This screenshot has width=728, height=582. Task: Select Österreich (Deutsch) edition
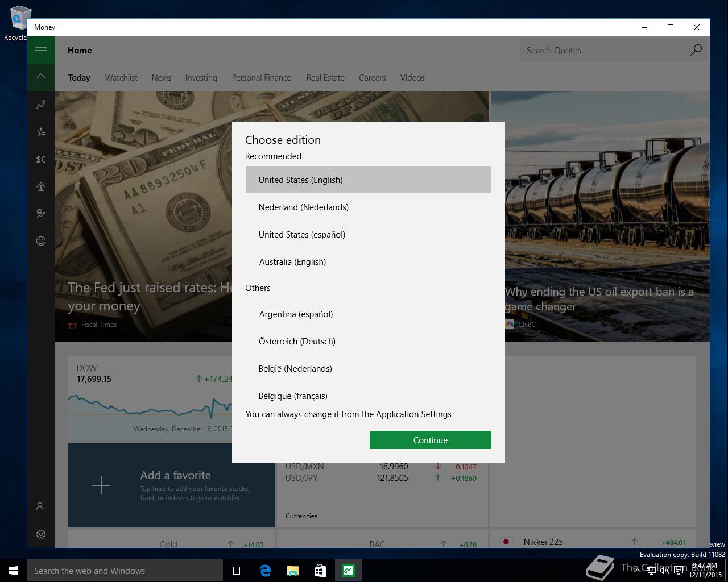coord(369,341)
